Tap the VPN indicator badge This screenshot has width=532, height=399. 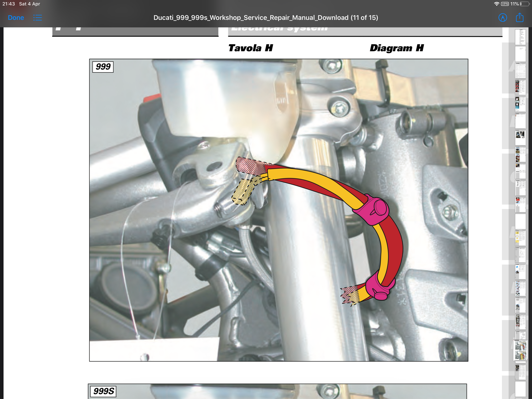[505, 4]
